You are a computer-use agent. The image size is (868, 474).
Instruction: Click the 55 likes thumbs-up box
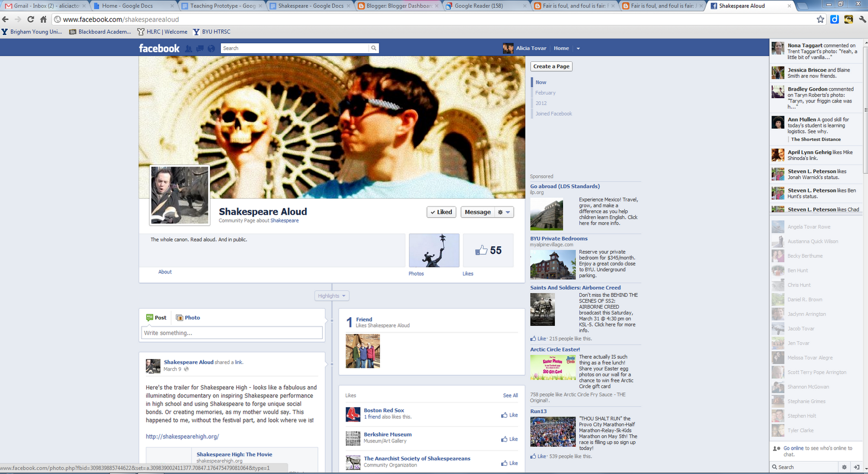point(488,251)
